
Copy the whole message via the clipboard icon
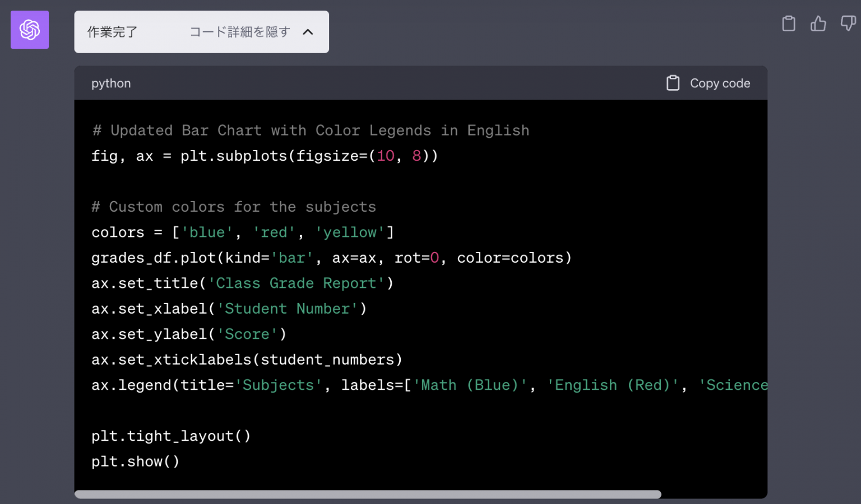pyautogui.click(x=788, y=24)
